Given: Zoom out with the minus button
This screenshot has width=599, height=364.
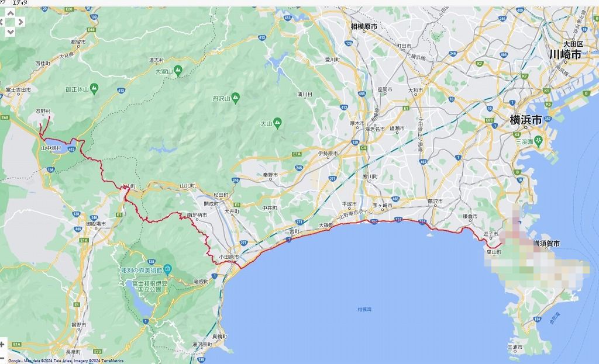Looking at the screenshot, I should point(2,358).
